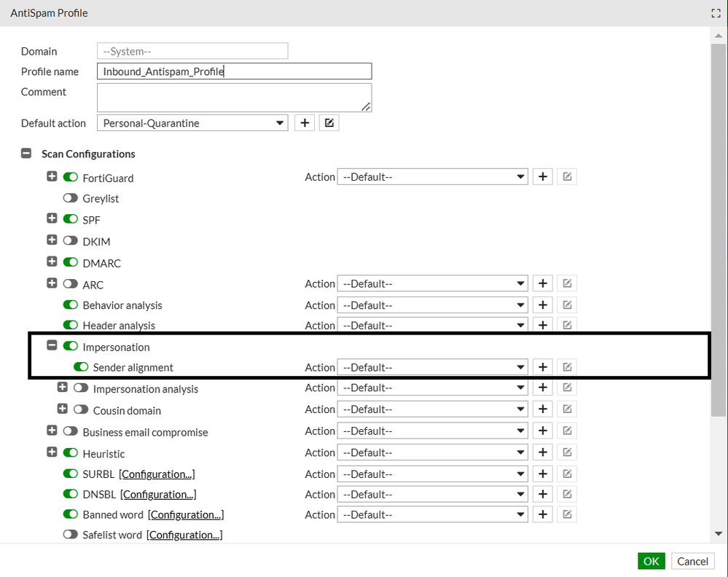Viewport: 728px width, 577px height.
Task: Add new action next to Default action
Action: click(305, 123)
